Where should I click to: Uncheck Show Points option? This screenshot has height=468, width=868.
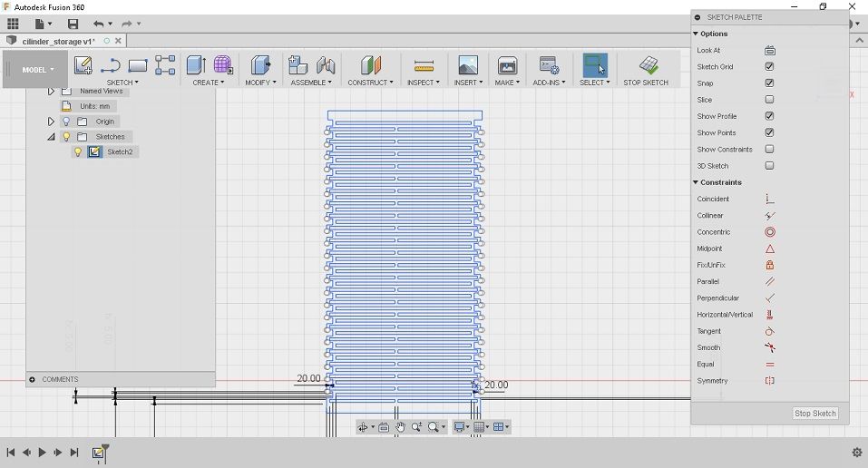pos(769,132)
